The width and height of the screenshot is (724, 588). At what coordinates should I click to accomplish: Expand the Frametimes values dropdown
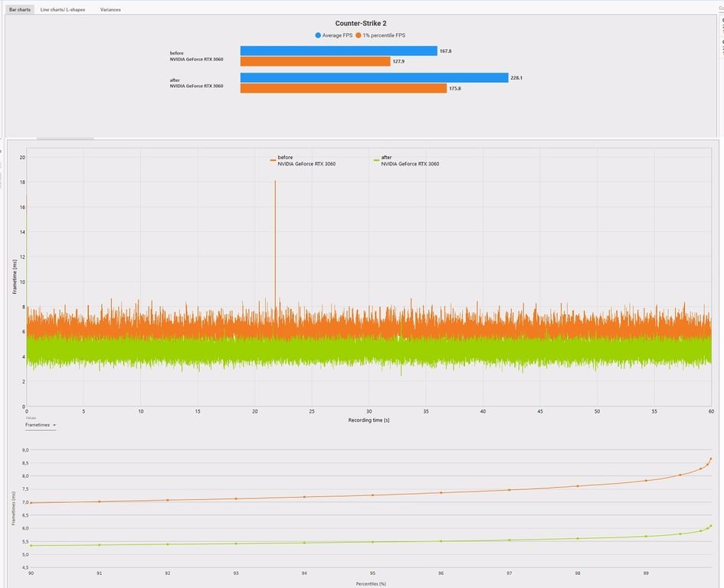point(41,425)
